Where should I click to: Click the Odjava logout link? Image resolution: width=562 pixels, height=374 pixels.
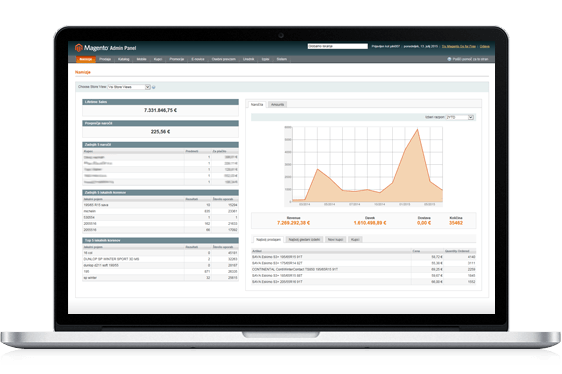(485, 46)
